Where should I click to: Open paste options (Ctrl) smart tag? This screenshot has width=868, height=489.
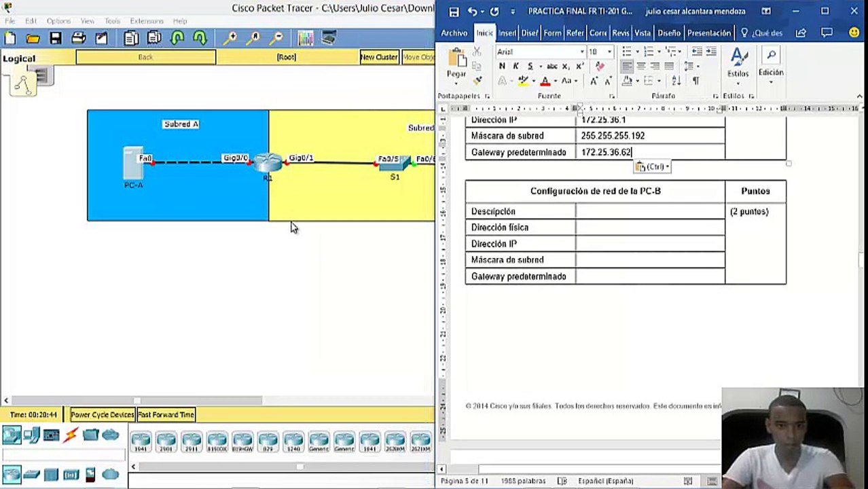[653, 166]
